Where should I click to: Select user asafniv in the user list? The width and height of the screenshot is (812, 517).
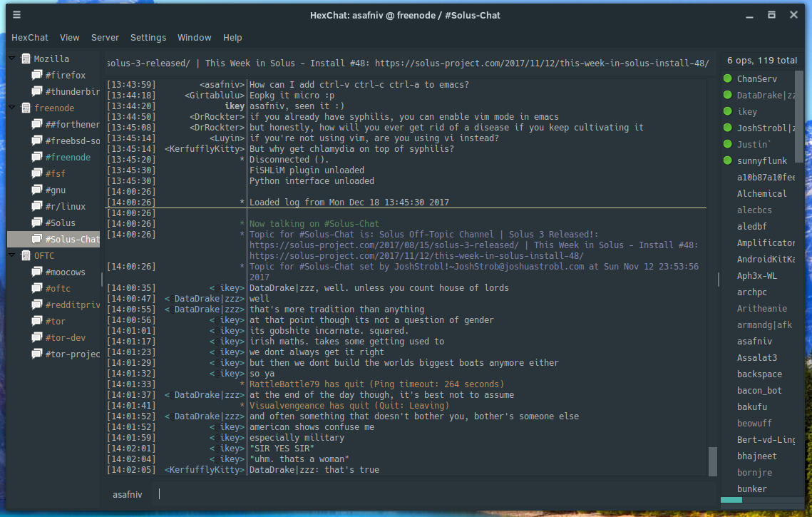tap(754, 342)
